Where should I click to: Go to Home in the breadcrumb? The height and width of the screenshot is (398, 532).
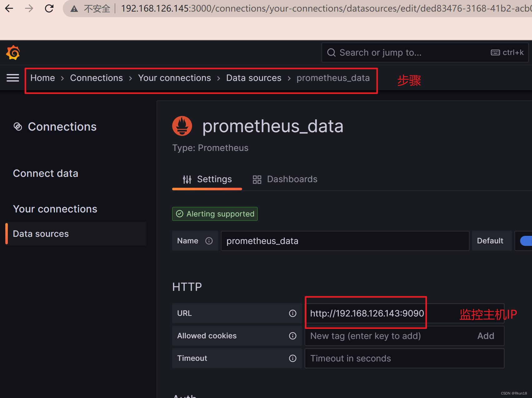click(42, 78)
